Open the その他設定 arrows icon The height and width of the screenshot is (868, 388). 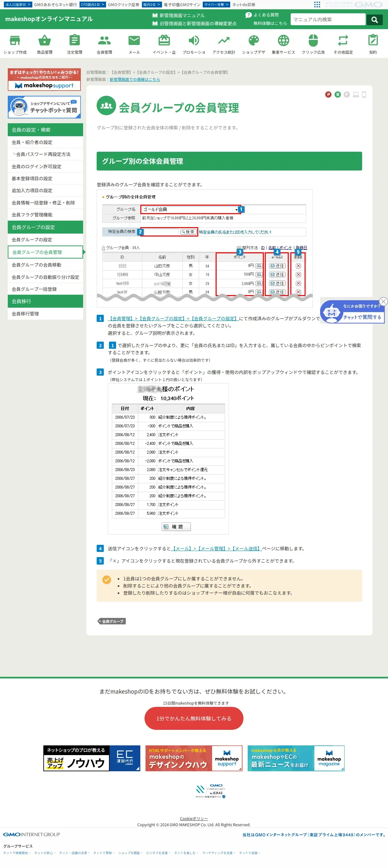click(343, 40)
